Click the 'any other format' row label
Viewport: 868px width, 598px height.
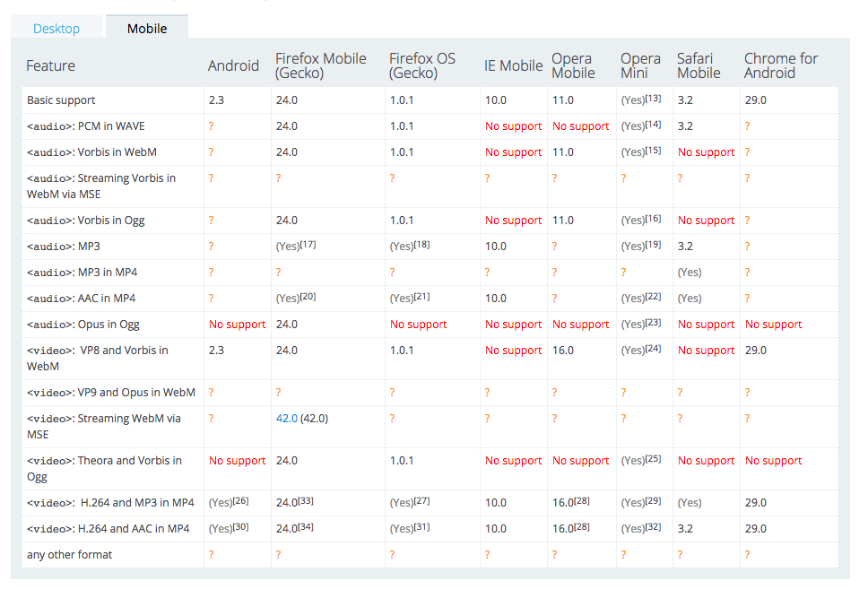(69, 555)
